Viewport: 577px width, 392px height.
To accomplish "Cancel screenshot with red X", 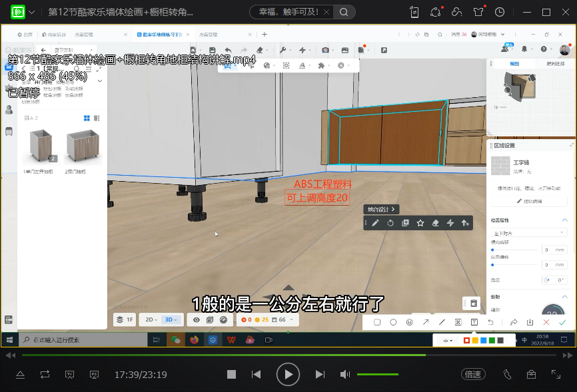I will coord(546,322).
